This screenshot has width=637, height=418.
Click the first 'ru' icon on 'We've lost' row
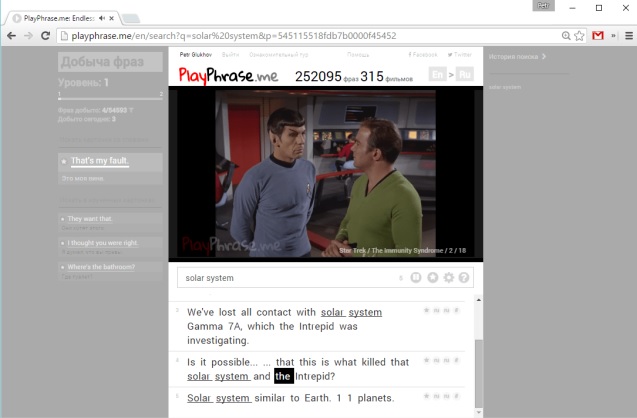pos(436,310)
